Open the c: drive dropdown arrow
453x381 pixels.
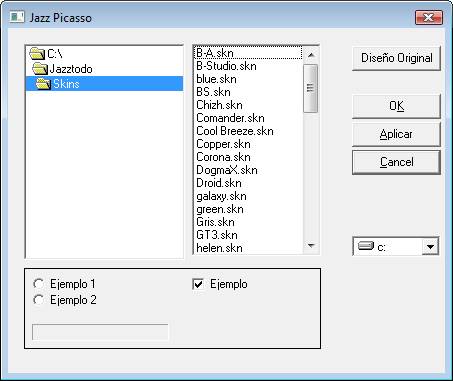pyautogui.click(x=430, y=247)
